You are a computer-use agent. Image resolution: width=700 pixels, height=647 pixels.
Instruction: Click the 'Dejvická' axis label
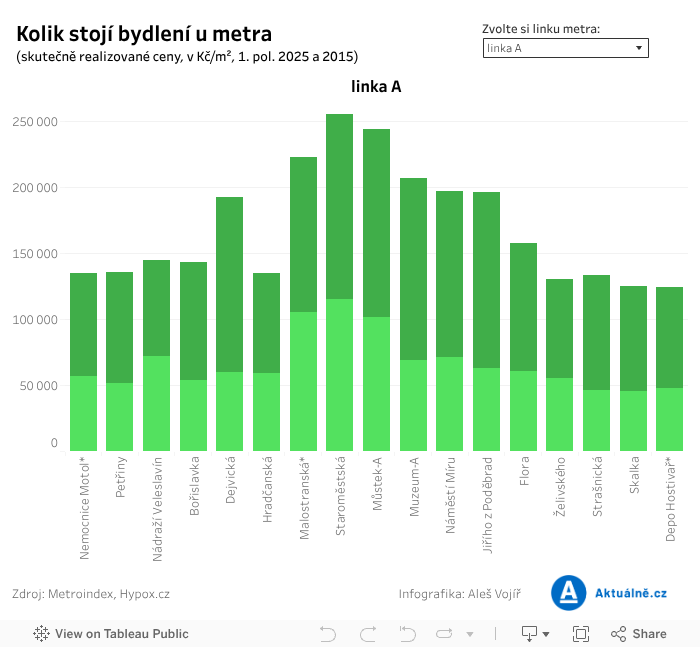[x=230, y=480]
